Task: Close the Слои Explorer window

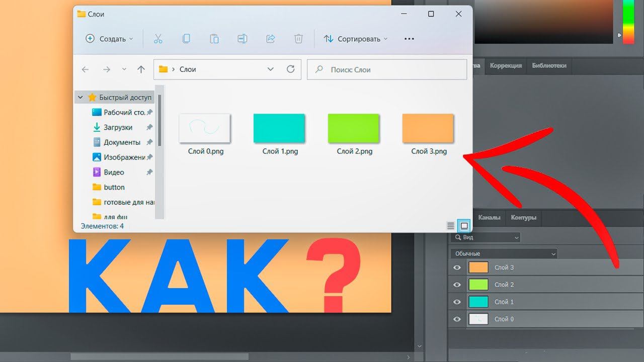Action: 459,14
